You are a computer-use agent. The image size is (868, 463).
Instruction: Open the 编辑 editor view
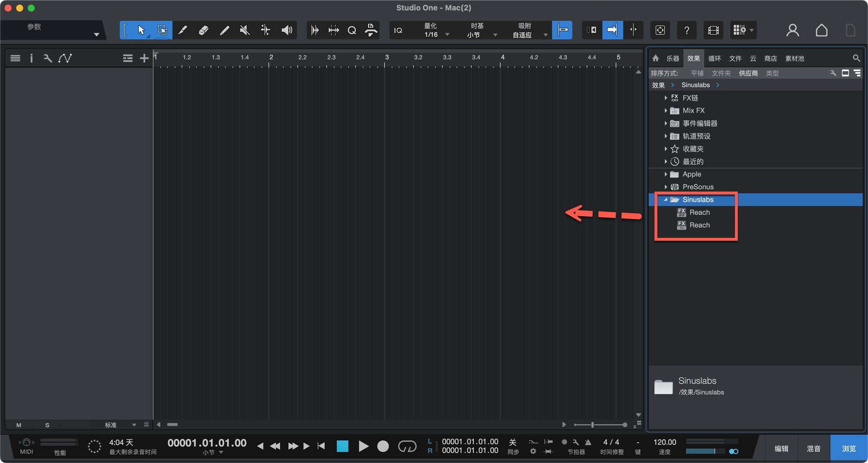pos(781,449)
